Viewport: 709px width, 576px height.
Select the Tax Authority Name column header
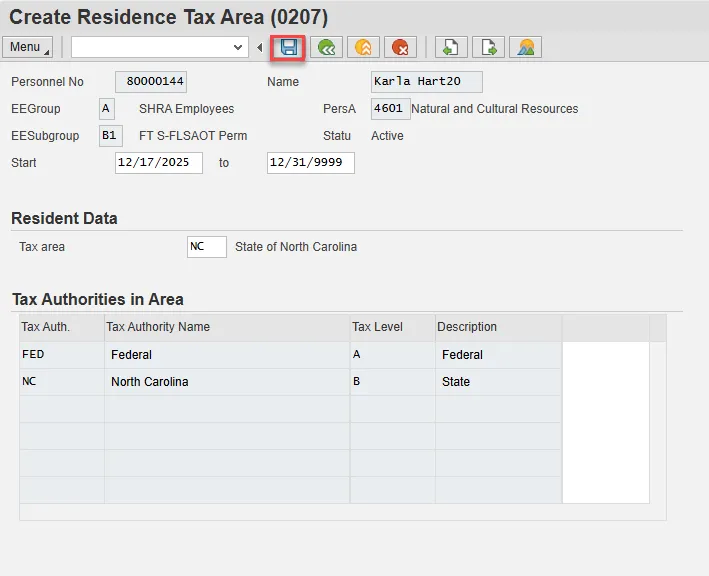tap(227, 327)
